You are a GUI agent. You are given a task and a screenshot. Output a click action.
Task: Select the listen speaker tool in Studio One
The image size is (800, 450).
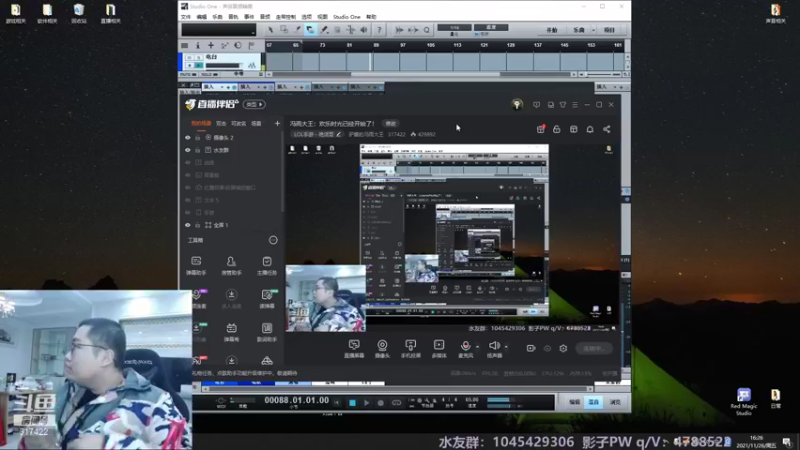(364, 30)
